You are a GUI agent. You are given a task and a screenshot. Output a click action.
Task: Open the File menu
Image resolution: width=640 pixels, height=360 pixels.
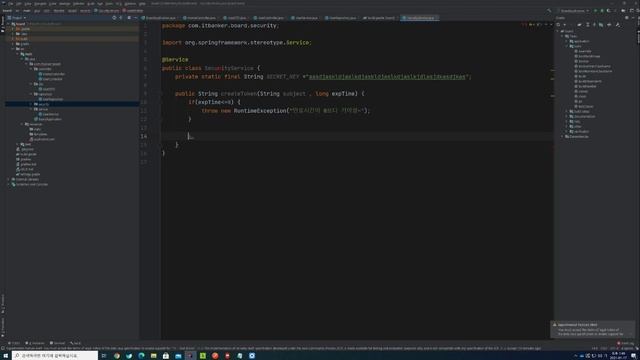point(11,3)
